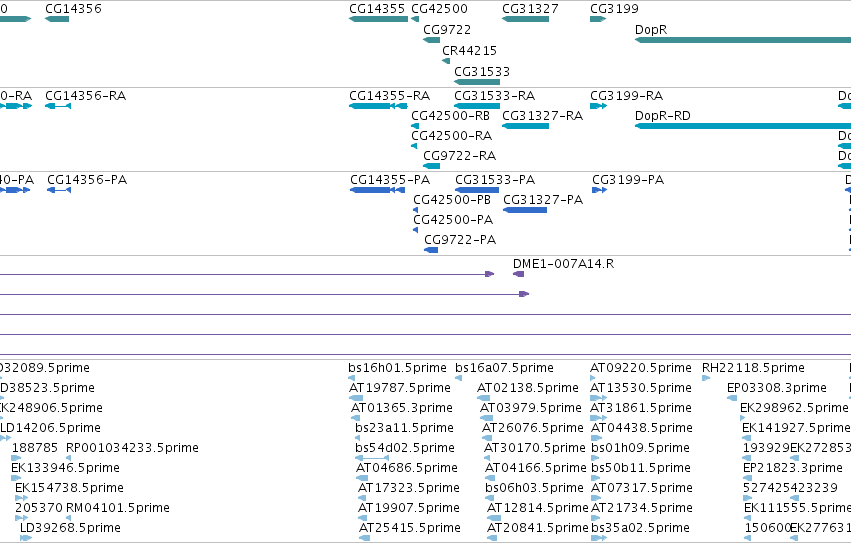Select transcript label CG31533-RA
The image size is (851, 543).
point(494,96)
